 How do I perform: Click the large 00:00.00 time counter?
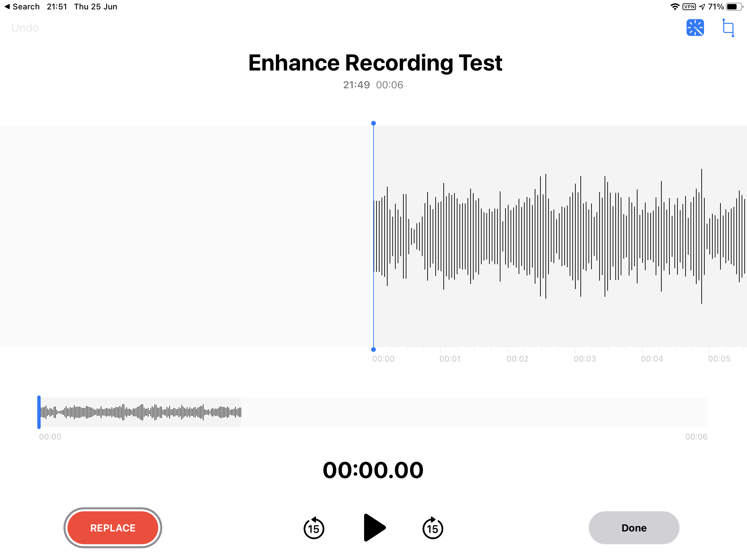tap(373, 470)
